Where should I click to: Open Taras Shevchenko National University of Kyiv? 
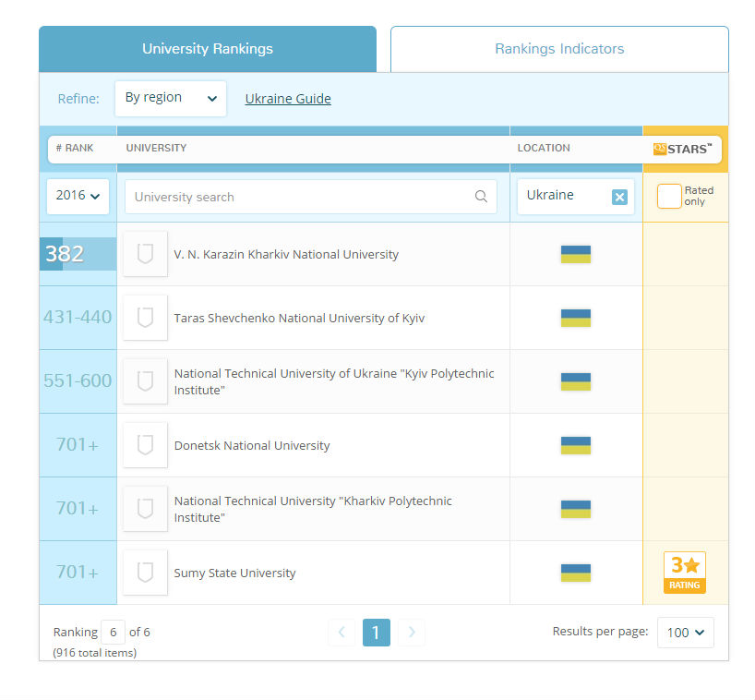pos(299,318)
